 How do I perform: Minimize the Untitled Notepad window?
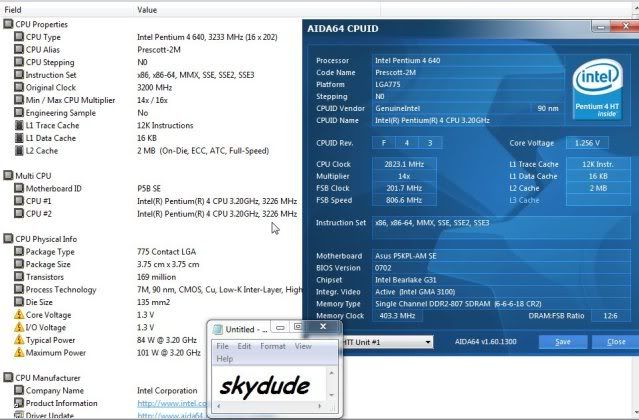point(280,327)
